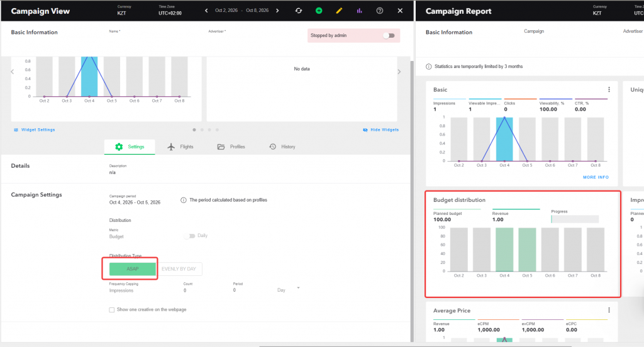Go to next date range in Campaign View
Screen dimensions: 644x347
277,11
